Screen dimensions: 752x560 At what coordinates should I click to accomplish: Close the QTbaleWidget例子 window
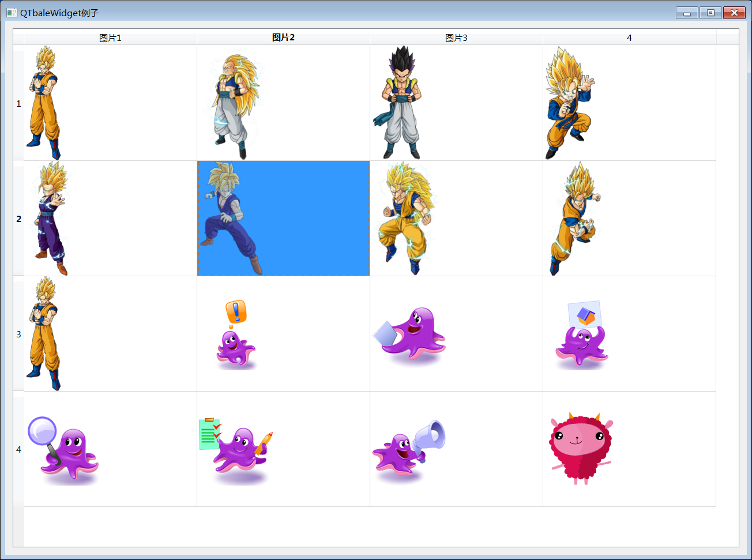tap(734, 13)
